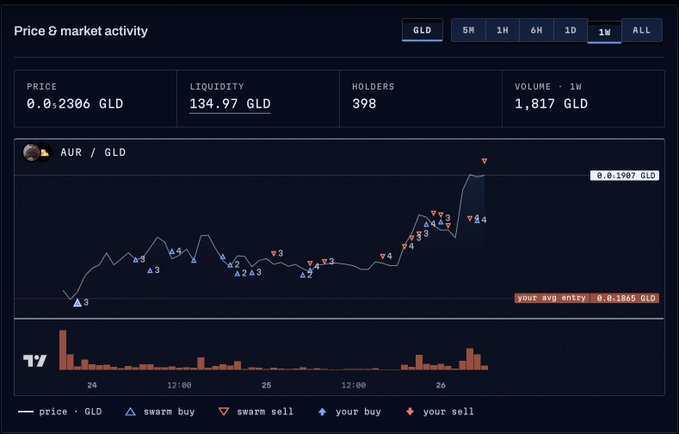Click the current price label 0.0₅1907 GLD
Screen dimensions: 679x434
click(x=624, y=175)
